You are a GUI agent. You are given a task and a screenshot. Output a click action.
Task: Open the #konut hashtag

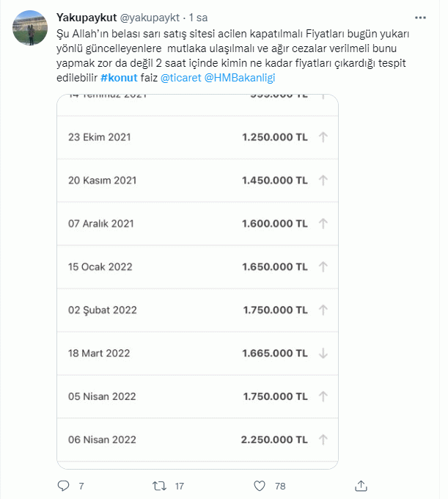pos(118,77)
